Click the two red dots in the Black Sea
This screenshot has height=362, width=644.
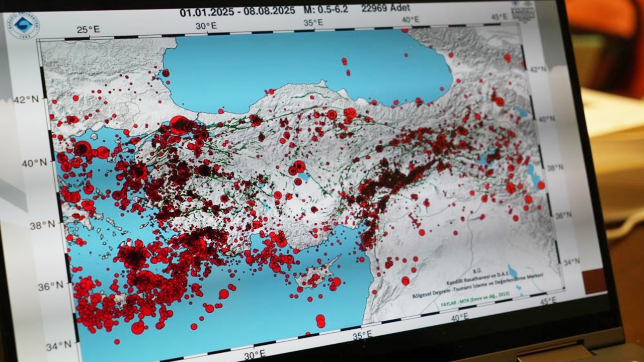click(346, 66)
